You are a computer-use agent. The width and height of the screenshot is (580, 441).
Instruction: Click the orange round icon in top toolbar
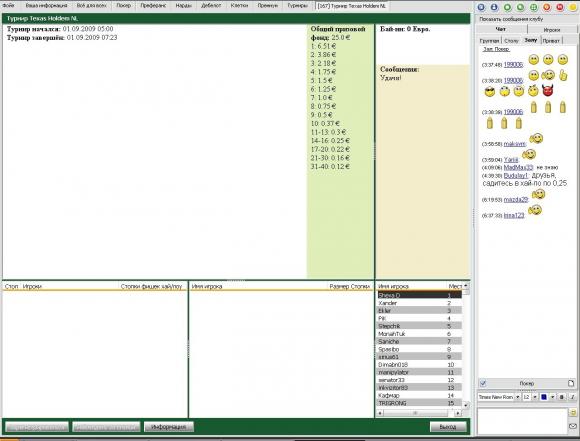tap(547, 7)
